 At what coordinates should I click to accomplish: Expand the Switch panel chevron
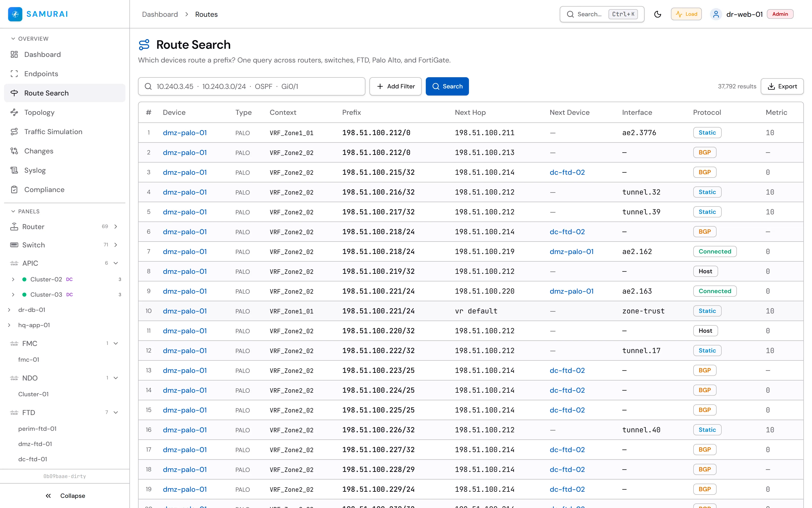(x=116, y=245)
